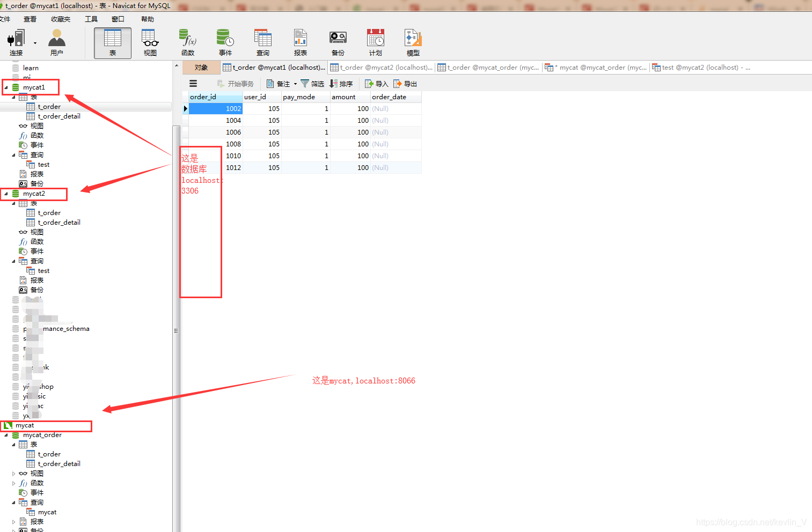This screenshot has width=812, height=532.
Task: Expand the Functions node under mycat_order
Action: click(x=14, y=483)
